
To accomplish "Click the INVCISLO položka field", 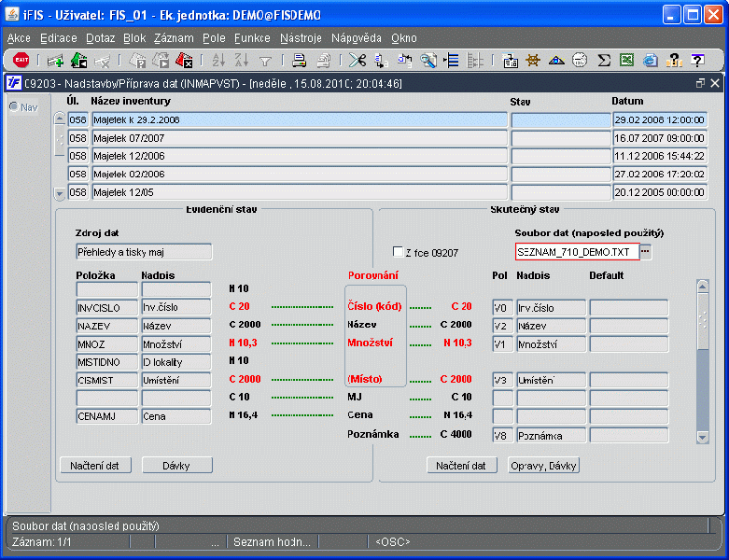I will click(107, 308).
